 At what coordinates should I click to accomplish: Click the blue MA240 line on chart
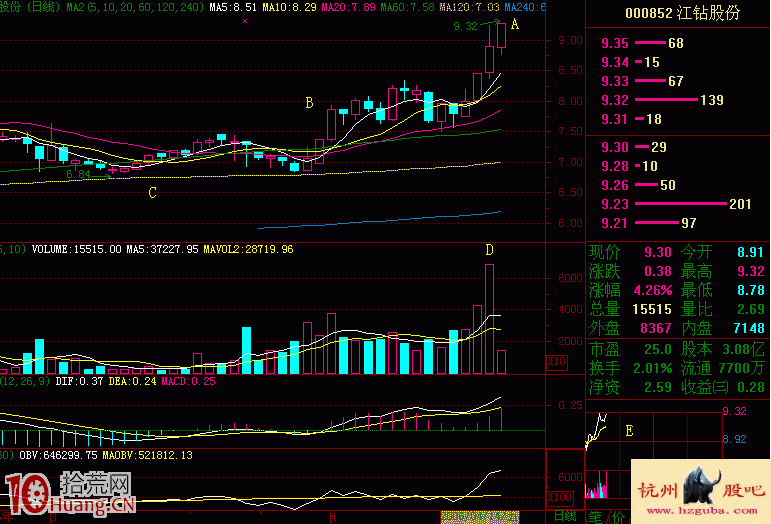click(379, 220)
